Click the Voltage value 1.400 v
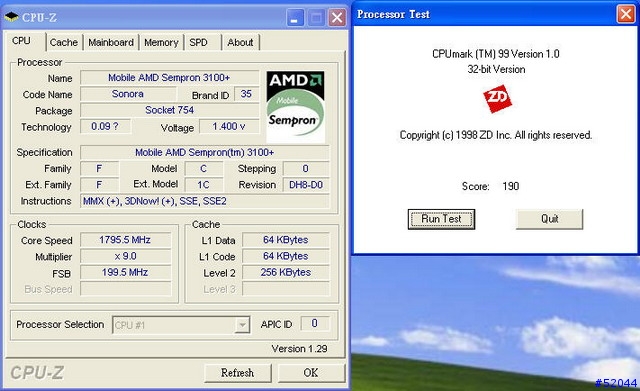 pyautogui.click(x=229, y=127)
